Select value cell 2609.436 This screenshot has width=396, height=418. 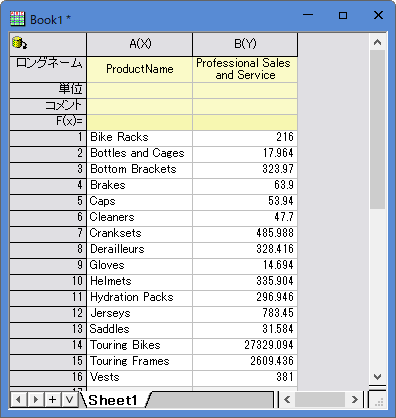(245, 362)
